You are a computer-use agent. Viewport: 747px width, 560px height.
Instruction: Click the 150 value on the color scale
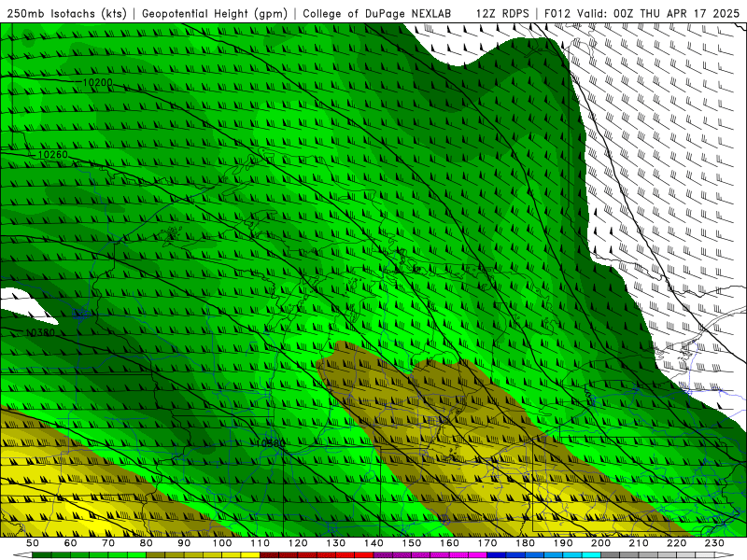point(412,543)
